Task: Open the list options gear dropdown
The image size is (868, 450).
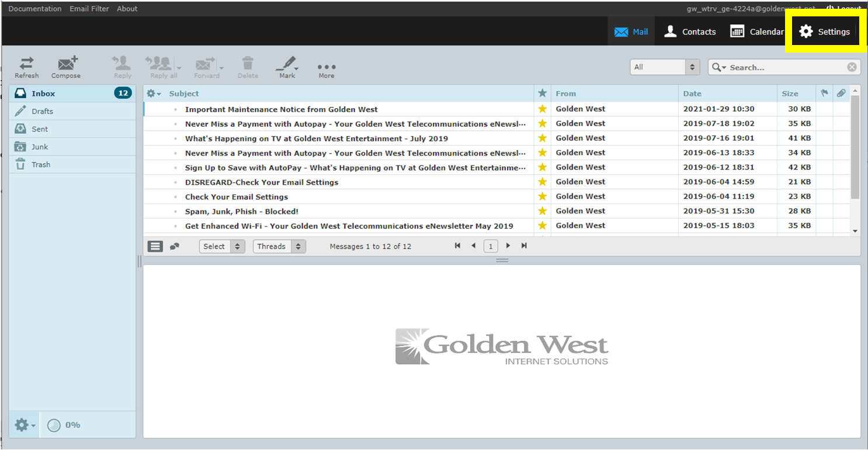Action: (x=154, y=94)
